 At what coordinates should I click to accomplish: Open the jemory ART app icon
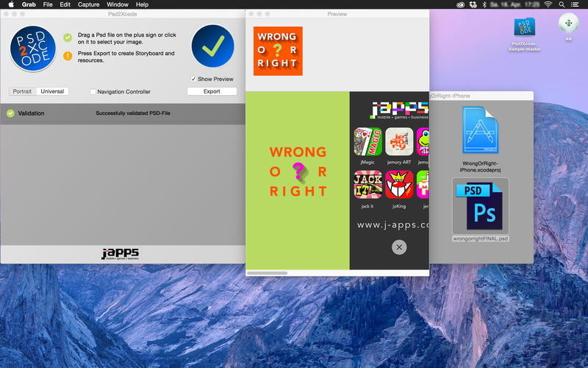pos(399,142)
